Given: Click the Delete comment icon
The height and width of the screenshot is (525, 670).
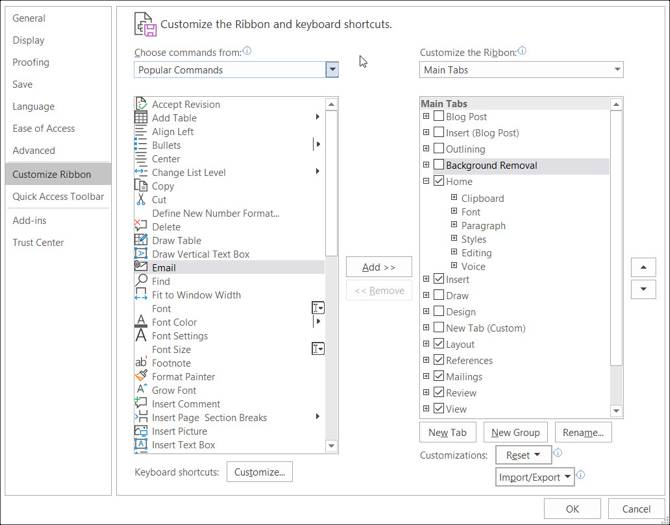Looking at the screenshot, I should (141, 226).
